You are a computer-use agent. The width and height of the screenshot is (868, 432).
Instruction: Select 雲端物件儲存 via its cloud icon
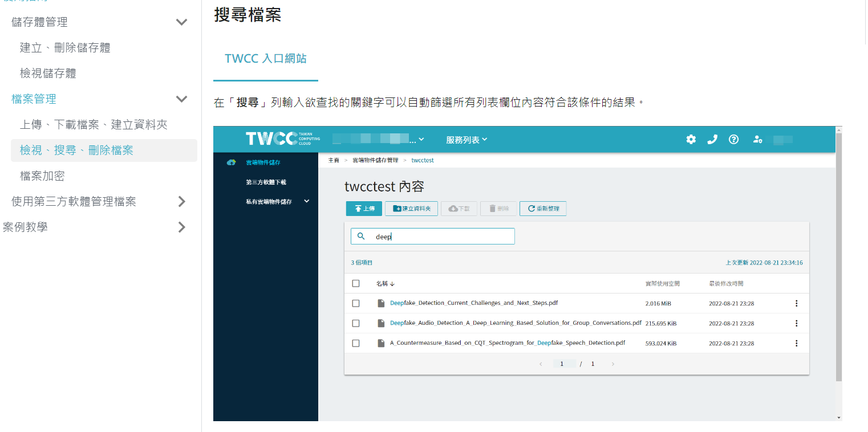[x=230, y=162]
